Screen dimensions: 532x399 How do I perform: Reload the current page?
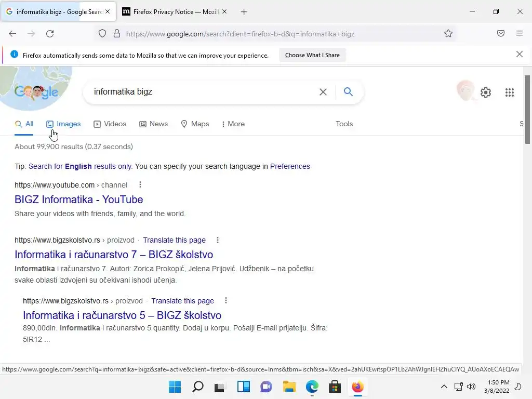tap(50, 34)
